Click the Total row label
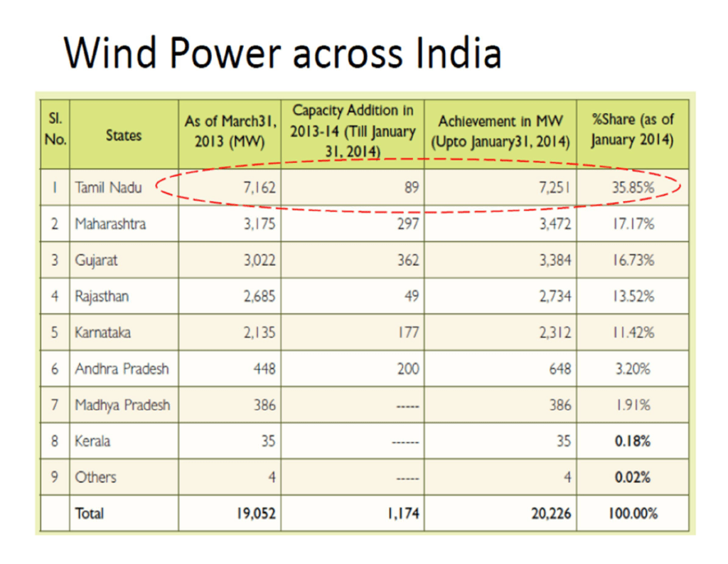This screenshot has height=564, width=728. (x=88, y=514)
